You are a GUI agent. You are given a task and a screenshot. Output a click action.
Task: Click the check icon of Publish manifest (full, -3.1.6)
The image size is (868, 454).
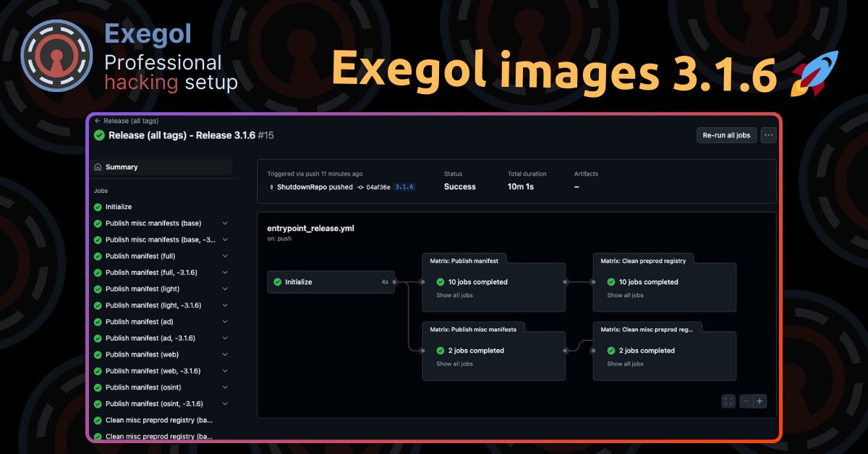[98, 272]
